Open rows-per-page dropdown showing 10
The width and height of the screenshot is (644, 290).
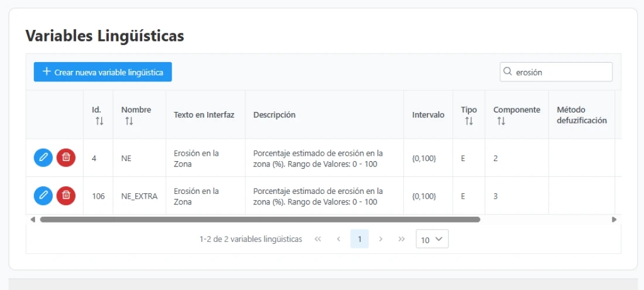432,239
